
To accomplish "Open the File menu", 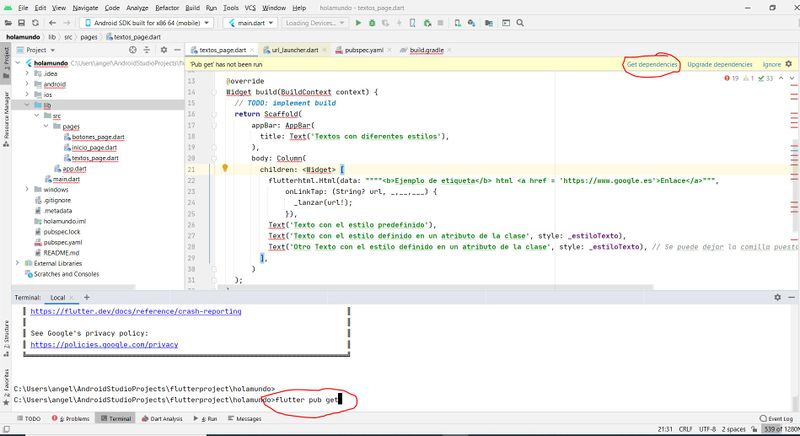I will (x=23, y=8).
